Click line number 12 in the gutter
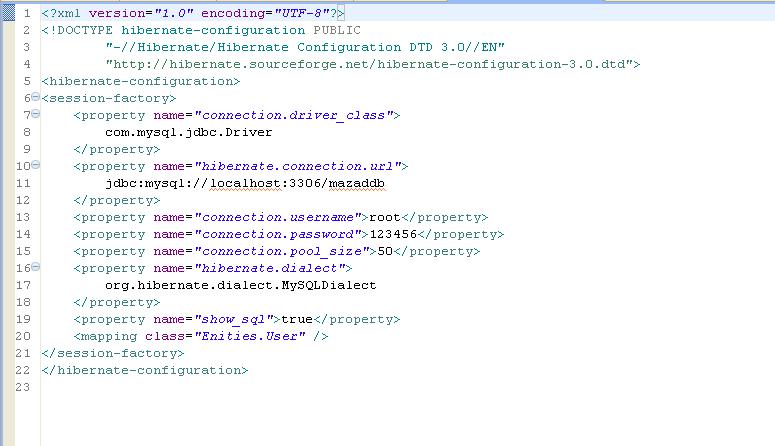This screenshot has height=446, width=775. click(x=23, y=200)
